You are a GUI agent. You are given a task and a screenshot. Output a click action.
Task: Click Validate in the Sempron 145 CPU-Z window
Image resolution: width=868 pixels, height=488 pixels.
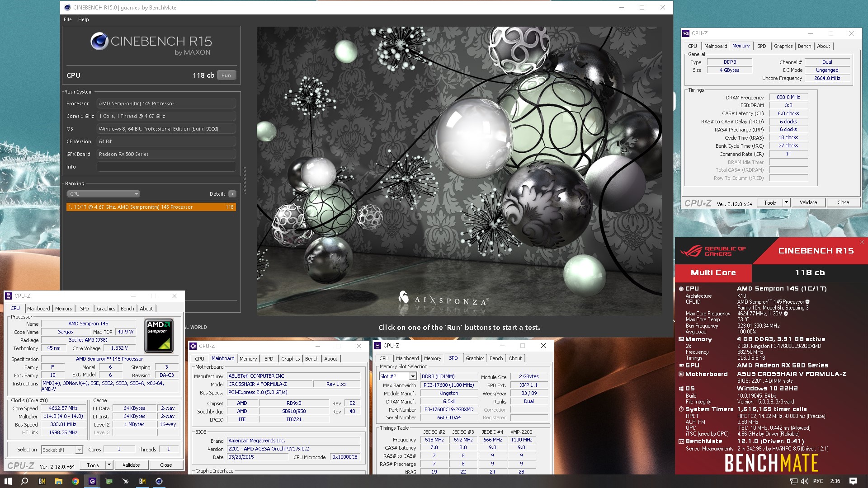click(131, 465)
